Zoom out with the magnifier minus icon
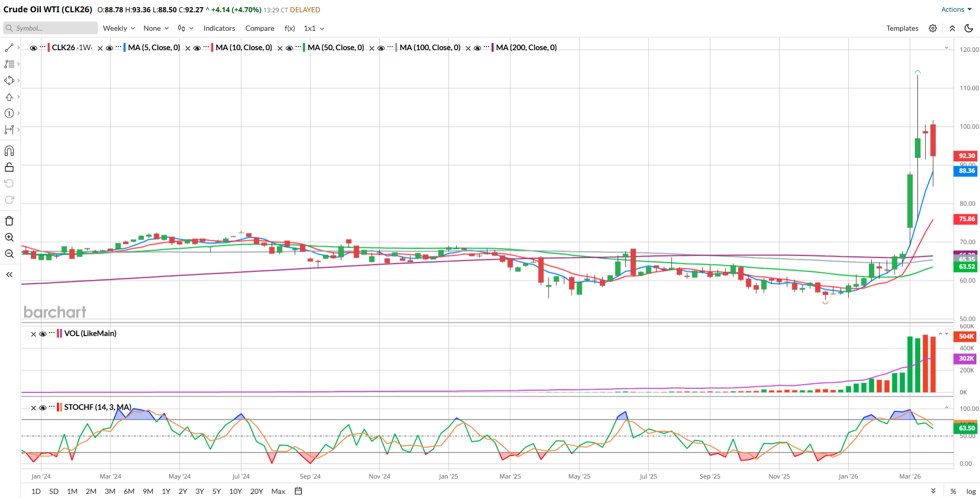The image size is (980, 498). 9,254
